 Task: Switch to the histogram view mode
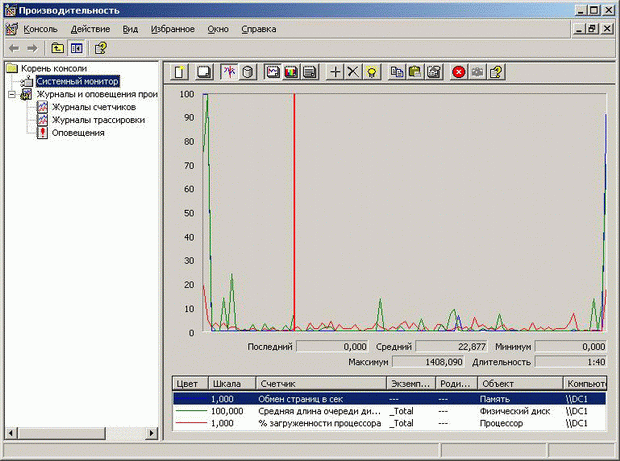point(291,71)
